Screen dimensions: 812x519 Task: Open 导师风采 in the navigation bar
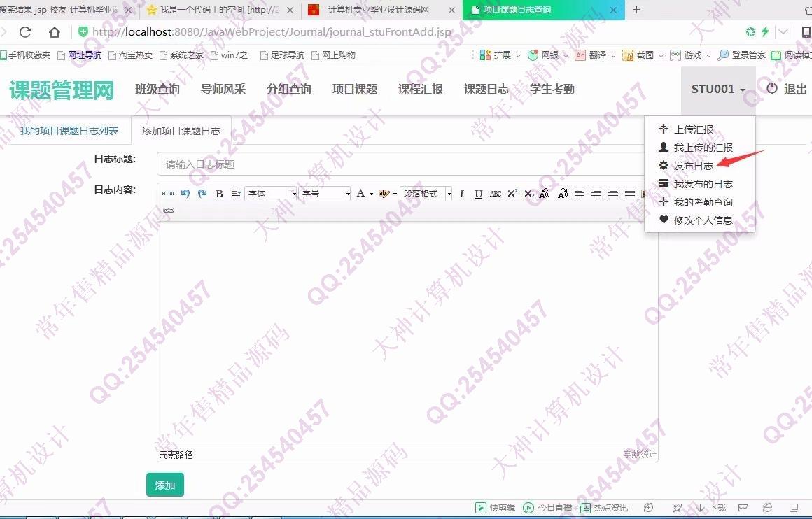[223, 89]
